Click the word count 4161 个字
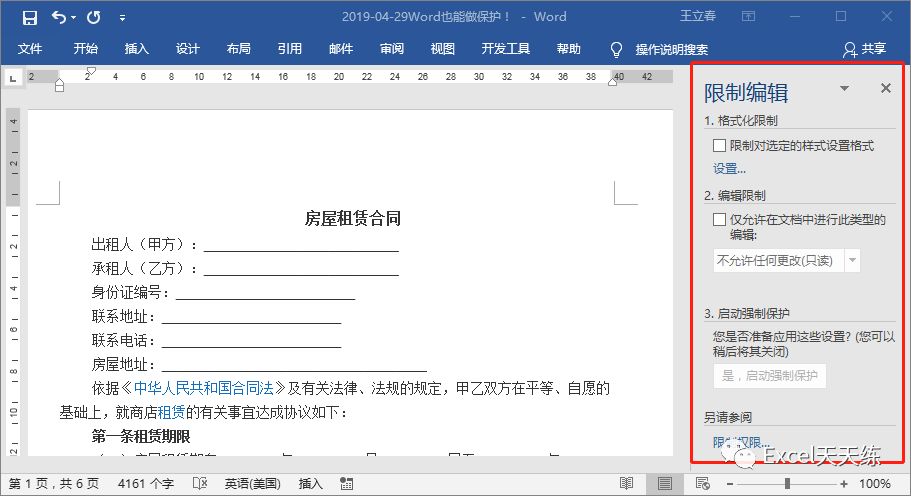This screenshot has width=911, height=496. pos(145,484)
